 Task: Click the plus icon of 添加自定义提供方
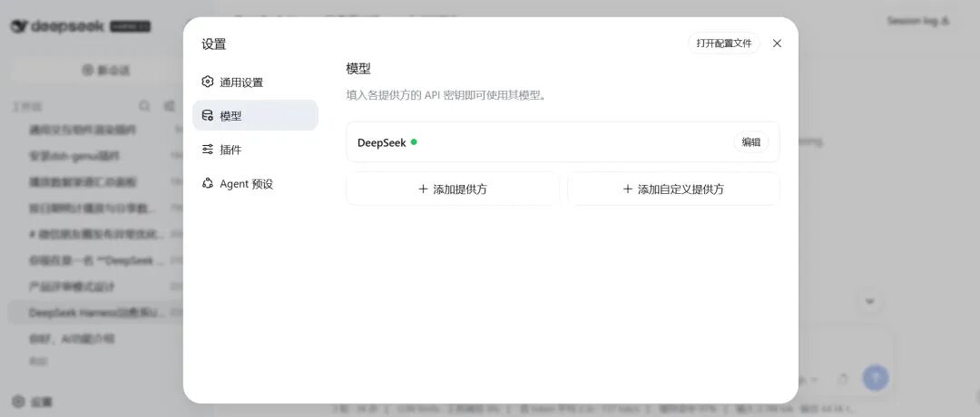[628, 189]
